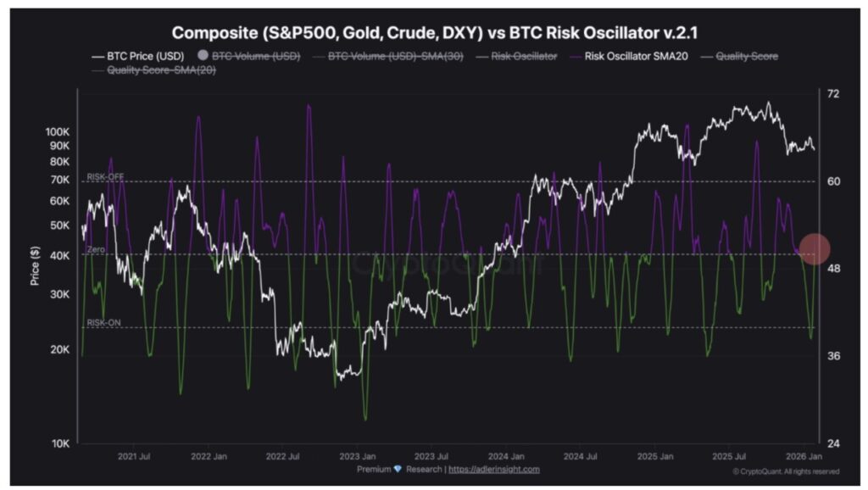Click the white line marker beside BTC Price
The width and height of the screenshot is (868, 490).
tap(97, 56)
